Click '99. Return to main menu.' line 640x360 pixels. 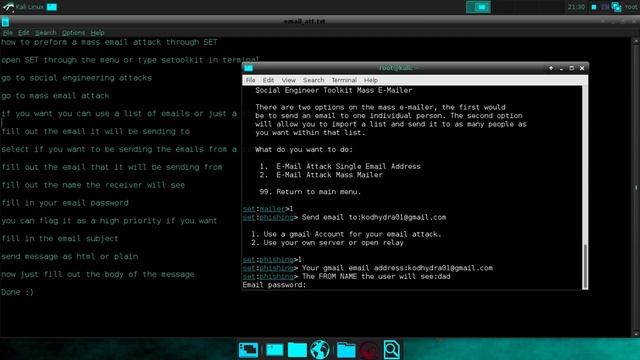(310, 192)
